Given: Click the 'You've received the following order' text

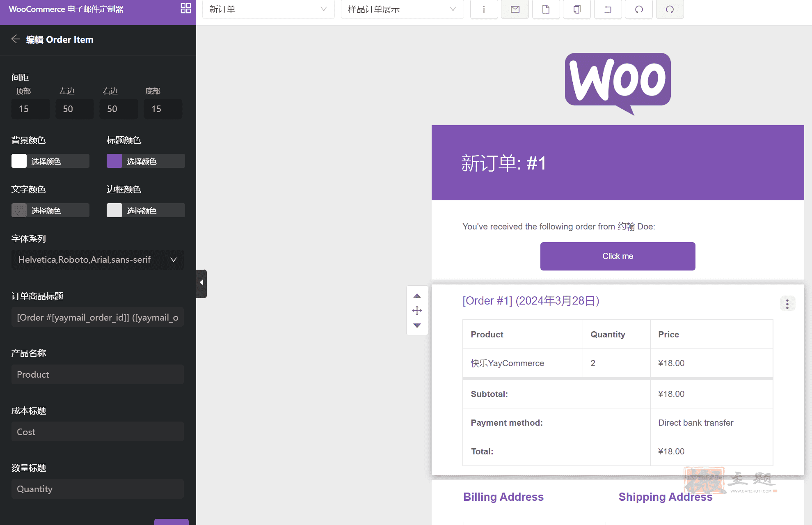Looking at the screenshot, I should 558,227.
